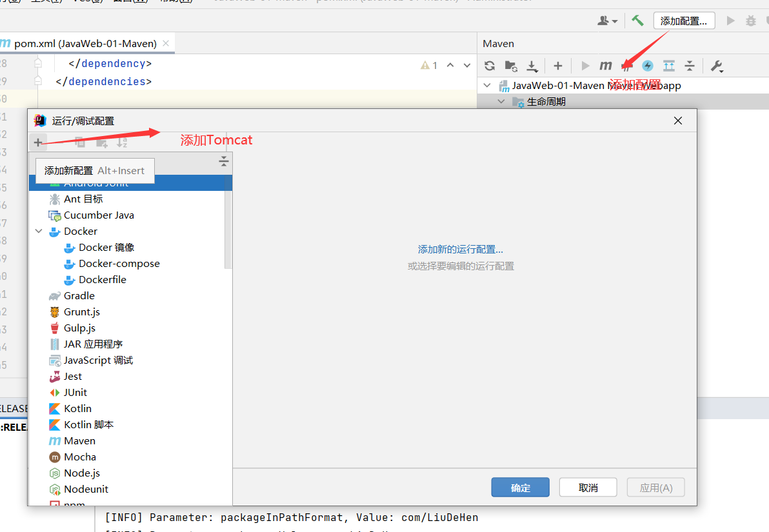Build the project with the hammer icon
Viewport: 769px width, 532px height.
tap(637, 21)
